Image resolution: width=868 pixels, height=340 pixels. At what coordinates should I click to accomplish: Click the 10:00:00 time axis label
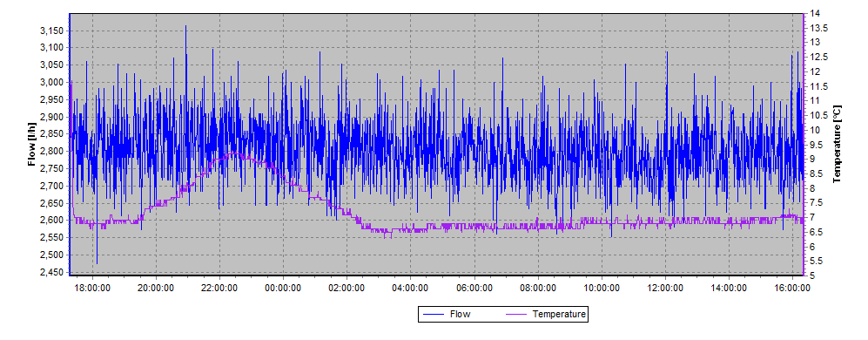click(x=602, y=288)
